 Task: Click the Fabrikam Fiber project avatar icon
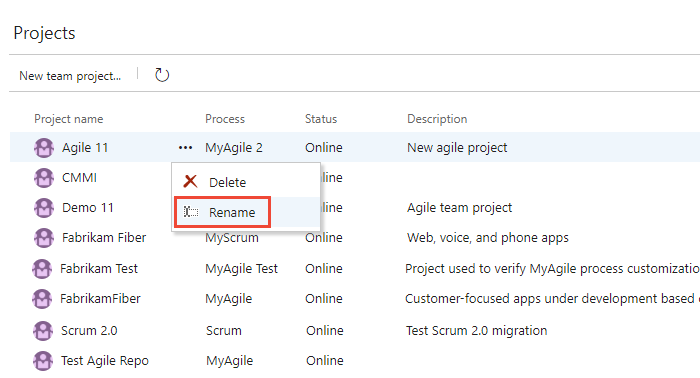(x=44, y=237)
